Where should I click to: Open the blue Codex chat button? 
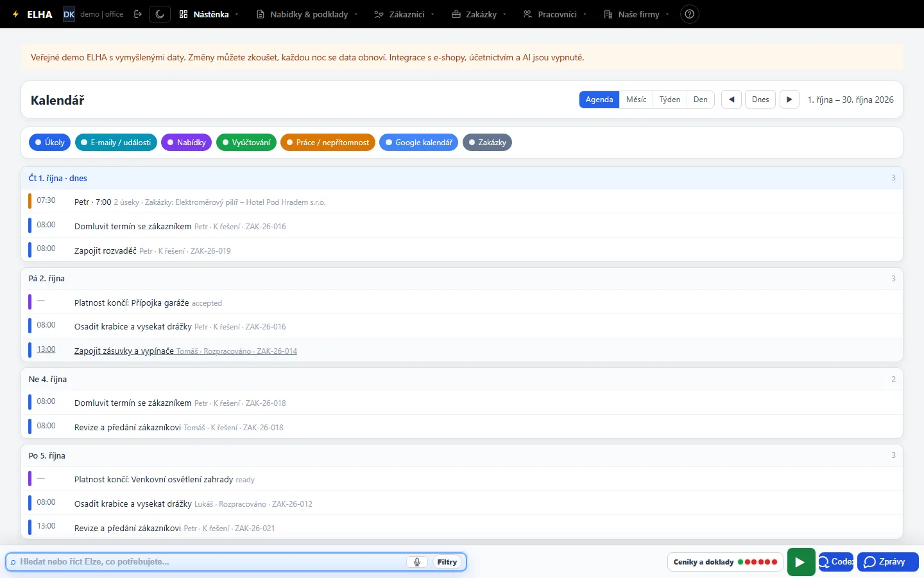tap(835, 562)
